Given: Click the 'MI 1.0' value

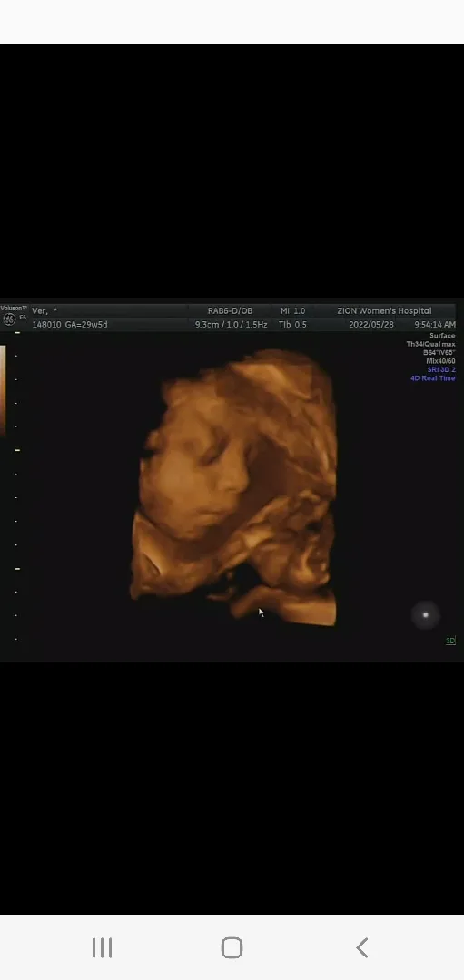Looking at the screenshot, I should tap(292, 310).
